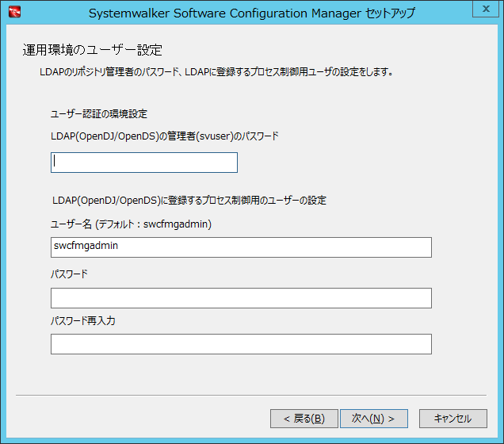Click the ユーザー名 label text

pos(71,224)
